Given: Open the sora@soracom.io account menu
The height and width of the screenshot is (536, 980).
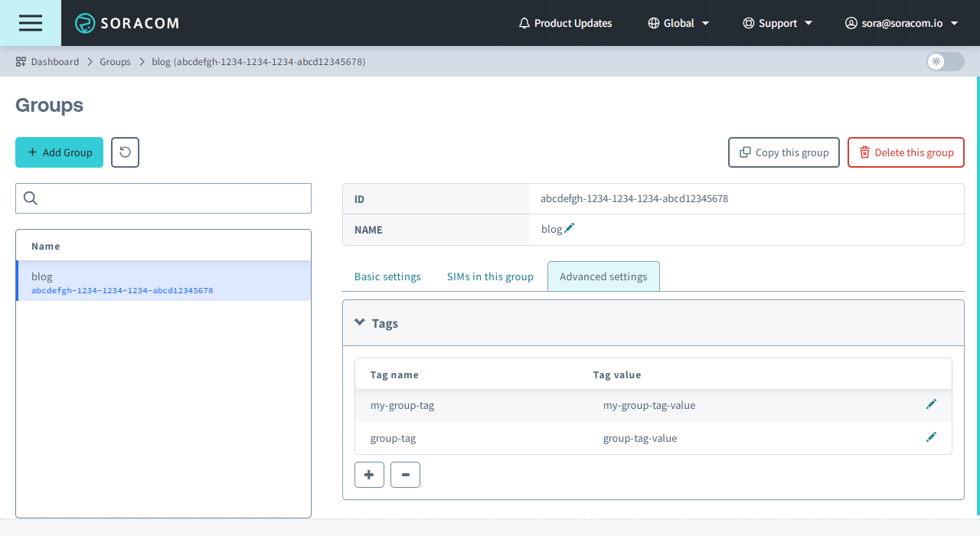Looking at the screenshot, I should click(x=901, y=23).
